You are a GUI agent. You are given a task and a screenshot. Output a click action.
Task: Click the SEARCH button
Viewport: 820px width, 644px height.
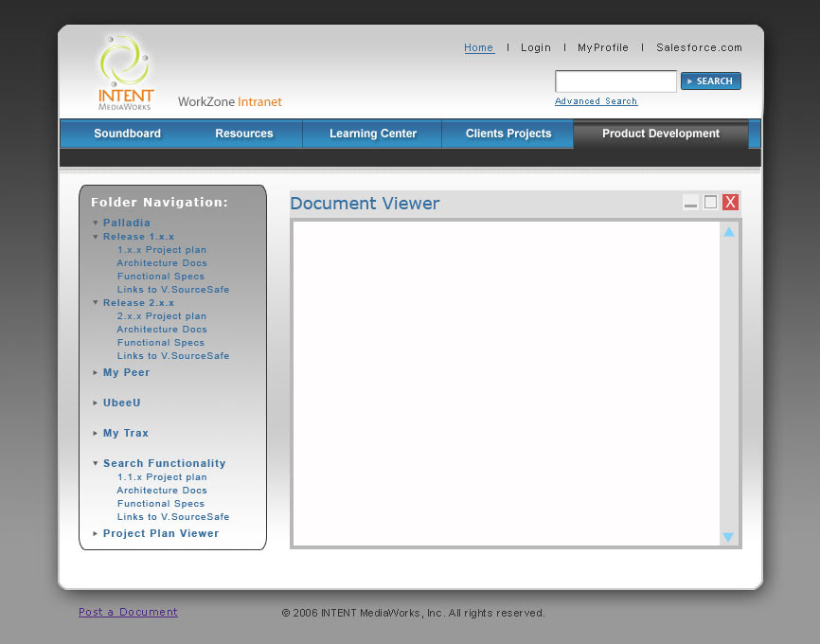click(711, 81)
